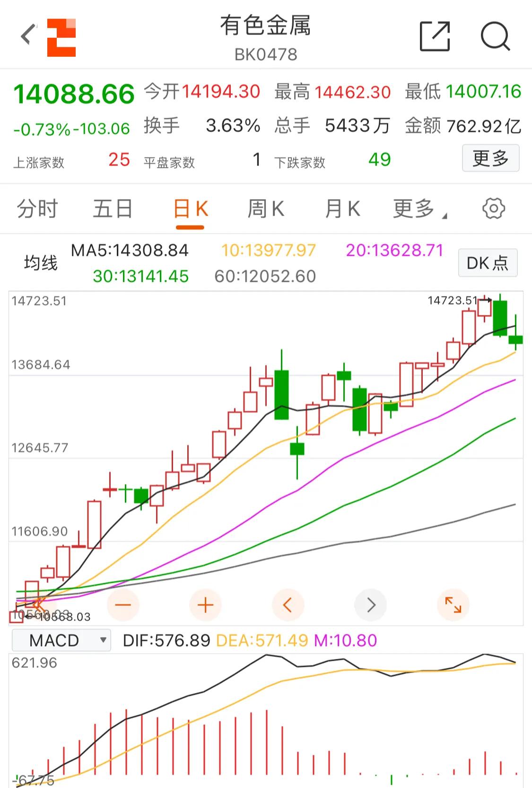Tap the M:10.80 reading
The width and height of the screenshot is (532, 788).
pos(346,640)
